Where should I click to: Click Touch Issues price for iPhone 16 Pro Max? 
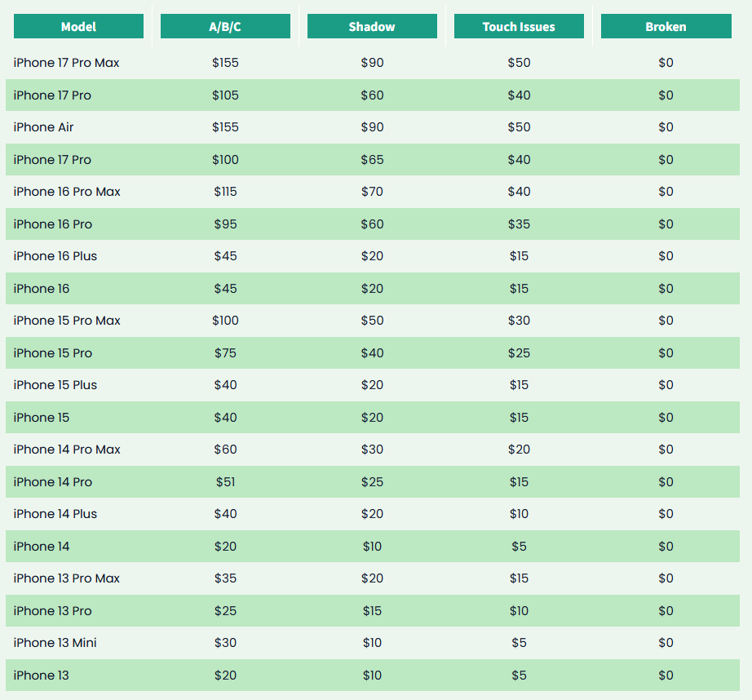519,192
